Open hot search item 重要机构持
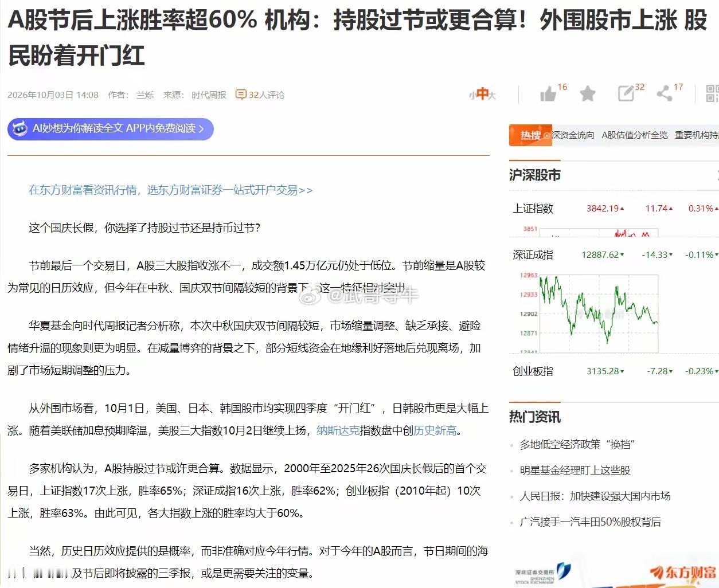This screenshot has height=588, width=719. coord(697,135)
